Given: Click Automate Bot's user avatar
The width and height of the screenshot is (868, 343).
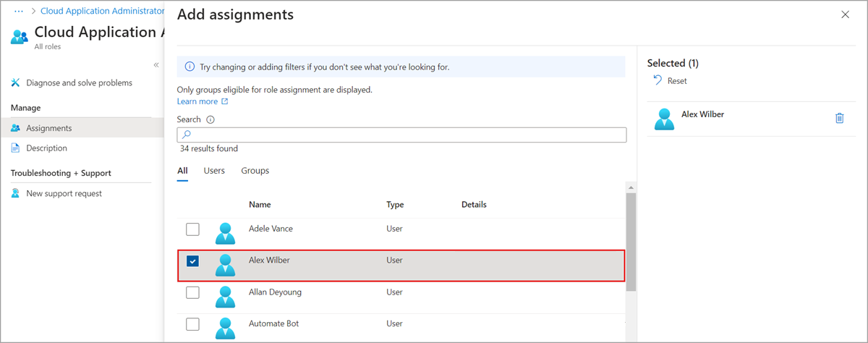Looking at the screenshot, I should 226,327.
